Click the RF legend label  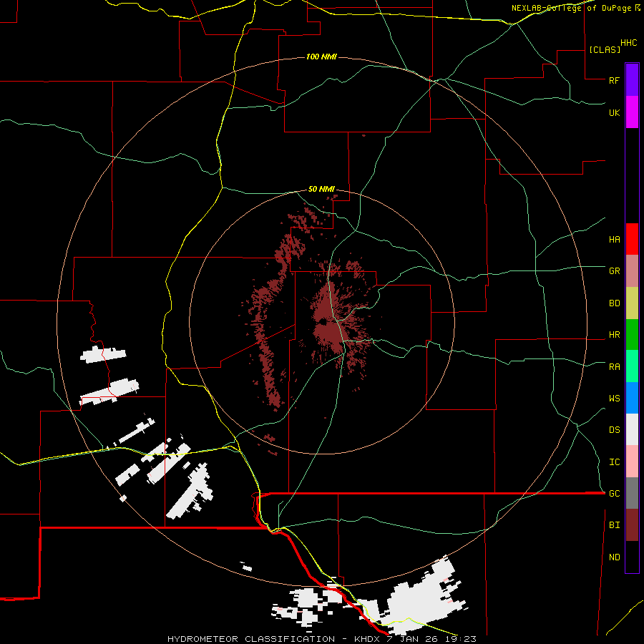pos(614,80)
